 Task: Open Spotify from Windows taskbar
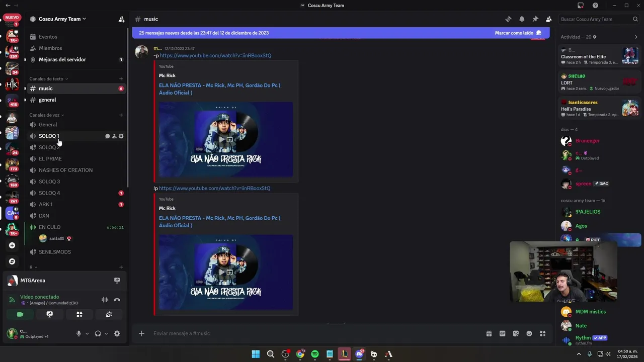point(315,354)
